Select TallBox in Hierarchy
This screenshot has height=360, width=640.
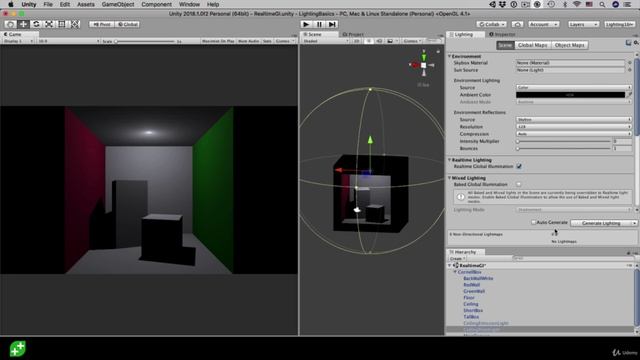tap(471, 317)
